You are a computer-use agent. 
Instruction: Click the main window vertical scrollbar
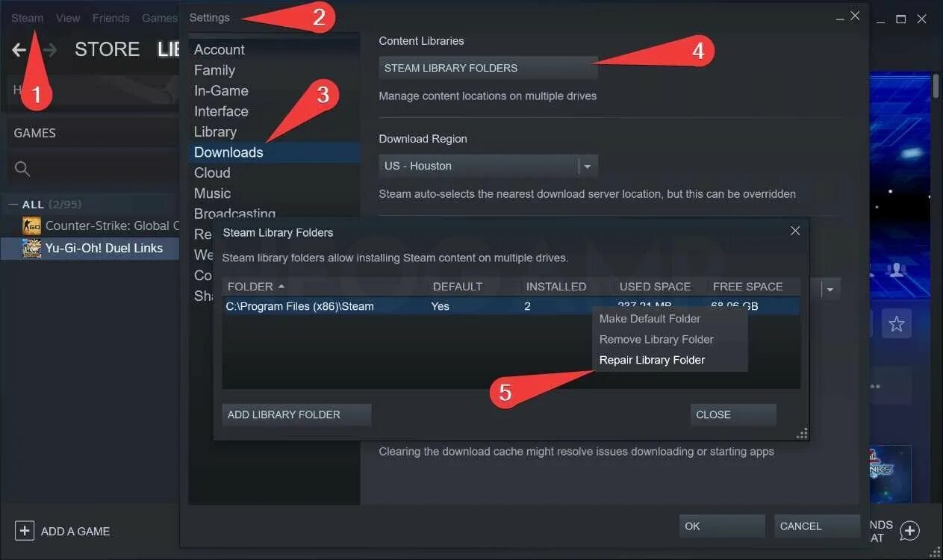[x=936, y=86]
